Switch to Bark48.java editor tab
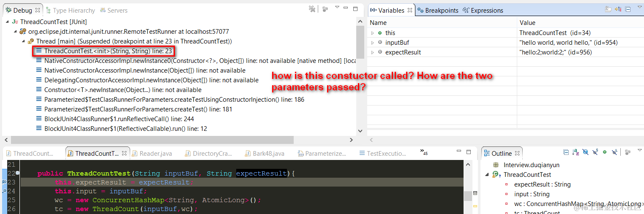Screen dimensions: 644x214 [x=264, y=153]
